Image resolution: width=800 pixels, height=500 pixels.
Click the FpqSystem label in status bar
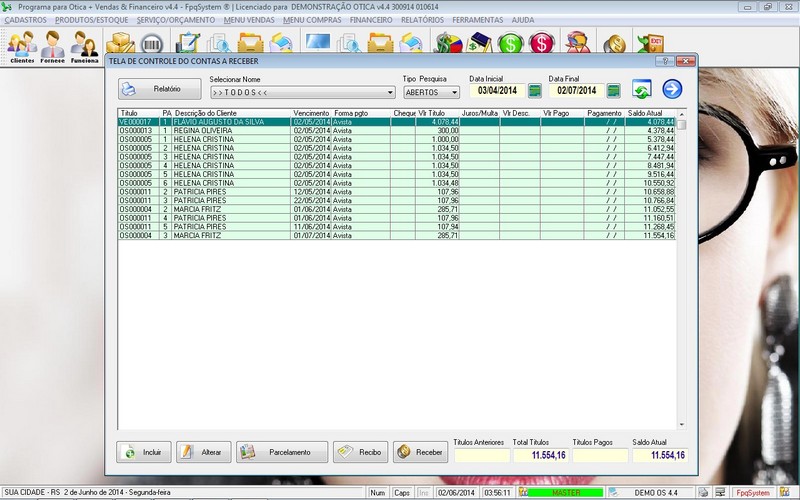(753, 493)
